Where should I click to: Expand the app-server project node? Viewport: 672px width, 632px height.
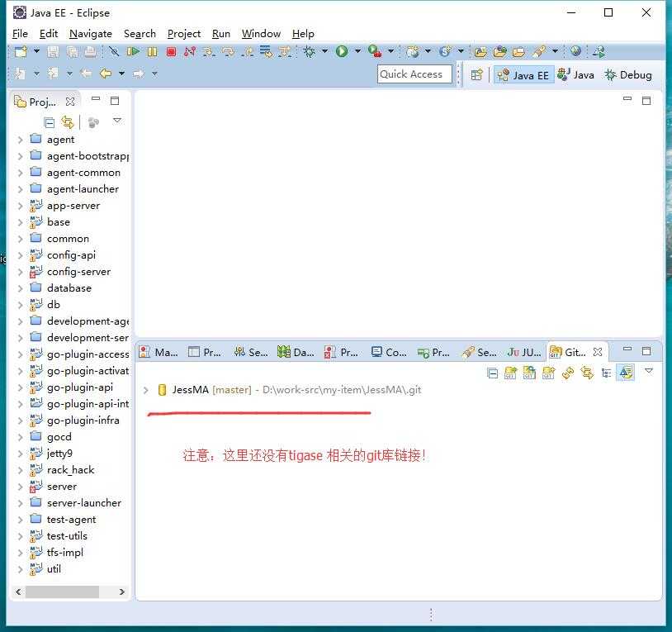click(20, 206)
